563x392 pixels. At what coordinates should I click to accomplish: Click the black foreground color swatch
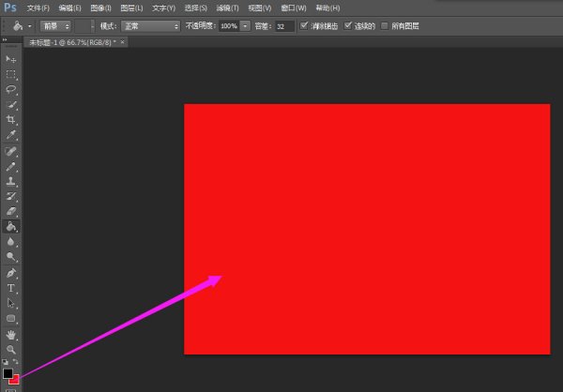[x=8, y=373]
